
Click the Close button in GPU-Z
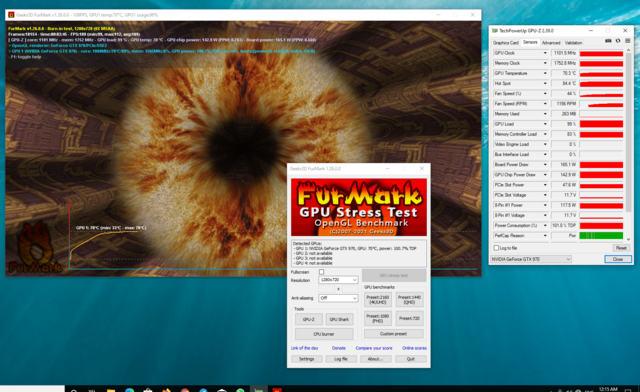point(618,259)
